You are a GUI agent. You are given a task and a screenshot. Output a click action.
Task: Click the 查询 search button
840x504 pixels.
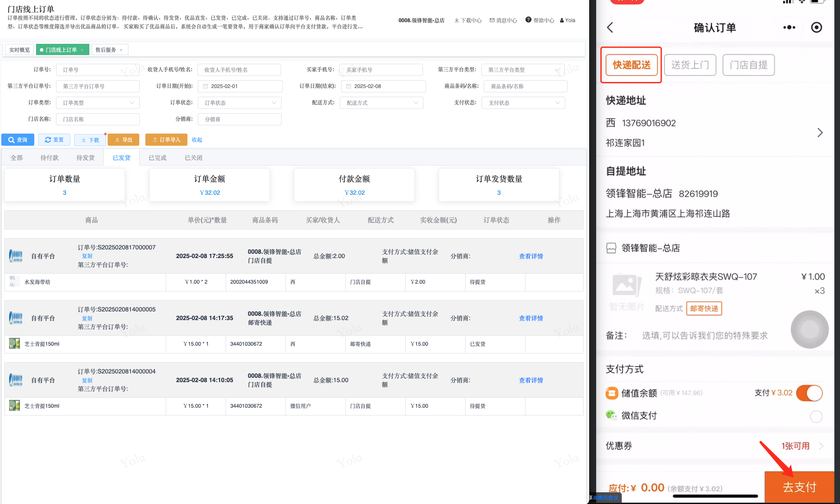point(18,140)
